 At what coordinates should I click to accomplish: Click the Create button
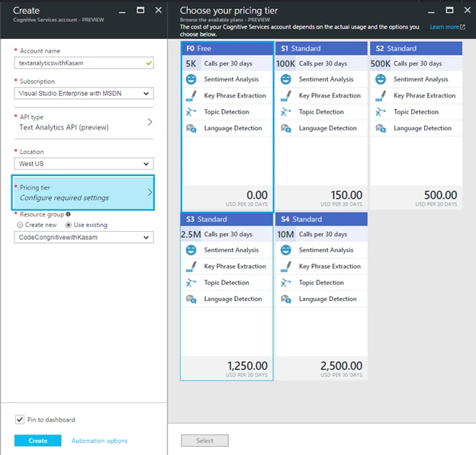[x=38, y=441]
